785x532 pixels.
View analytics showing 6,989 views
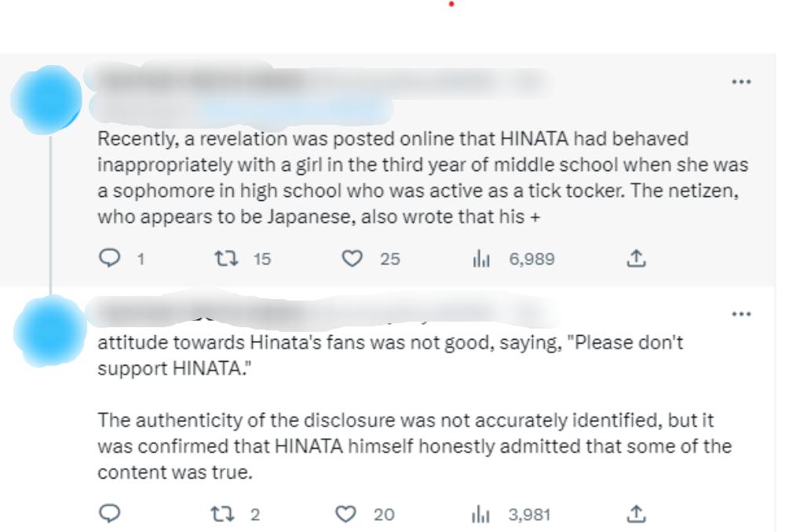[514, 259]
